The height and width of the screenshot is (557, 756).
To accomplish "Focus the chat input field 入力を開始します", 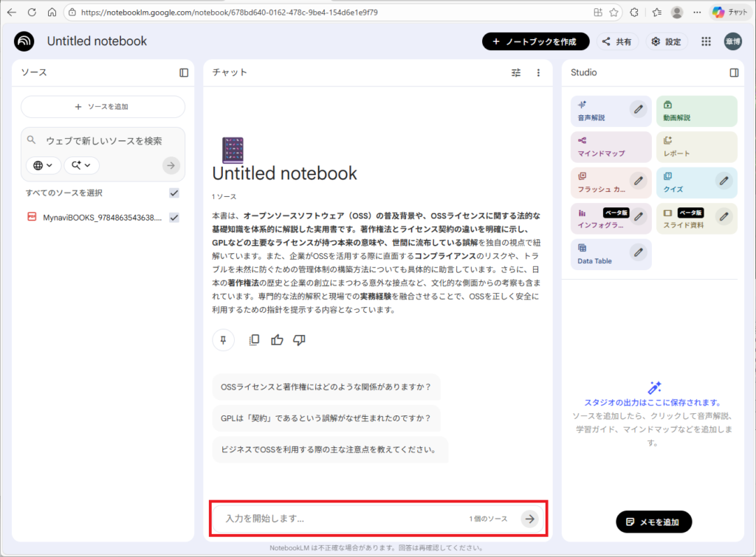I will (x=340, y=519).
